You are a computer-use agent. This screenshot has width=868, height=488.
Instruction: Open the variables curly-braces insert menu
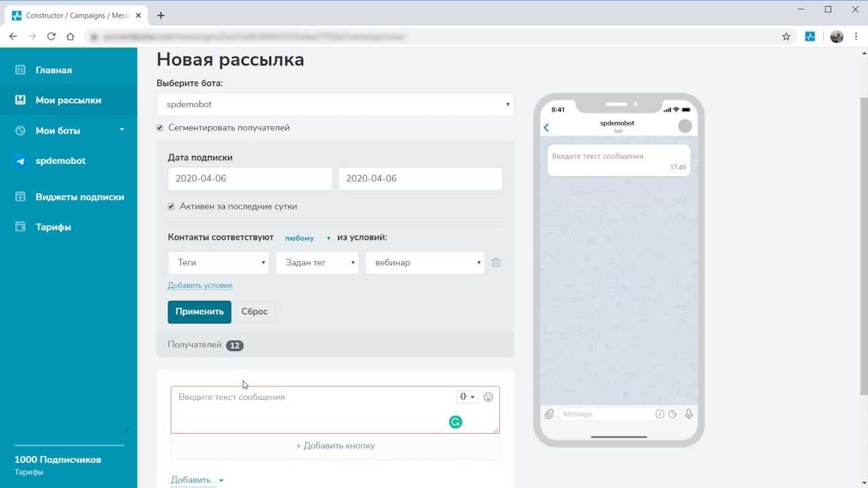coord(467,397)
